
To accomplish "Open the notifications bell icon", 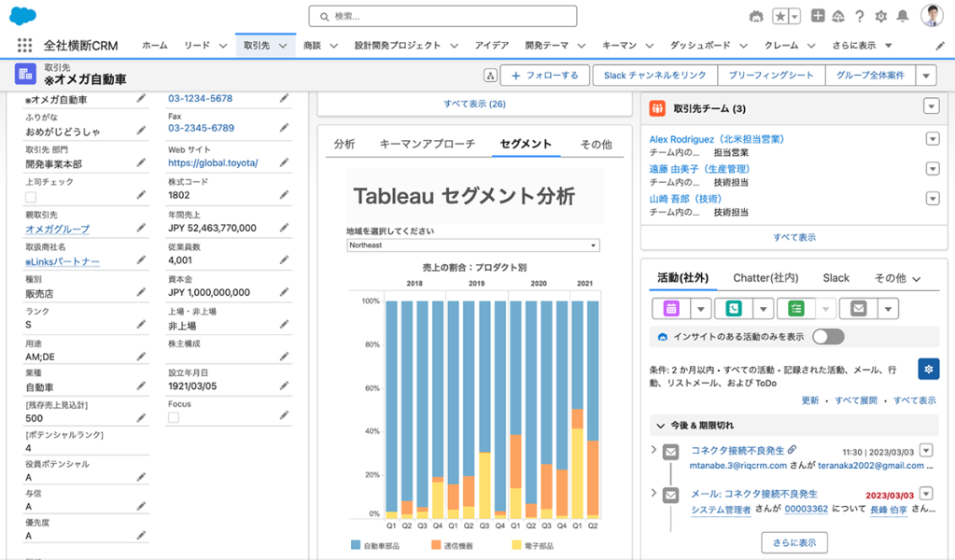I will (x=903, y=17).
